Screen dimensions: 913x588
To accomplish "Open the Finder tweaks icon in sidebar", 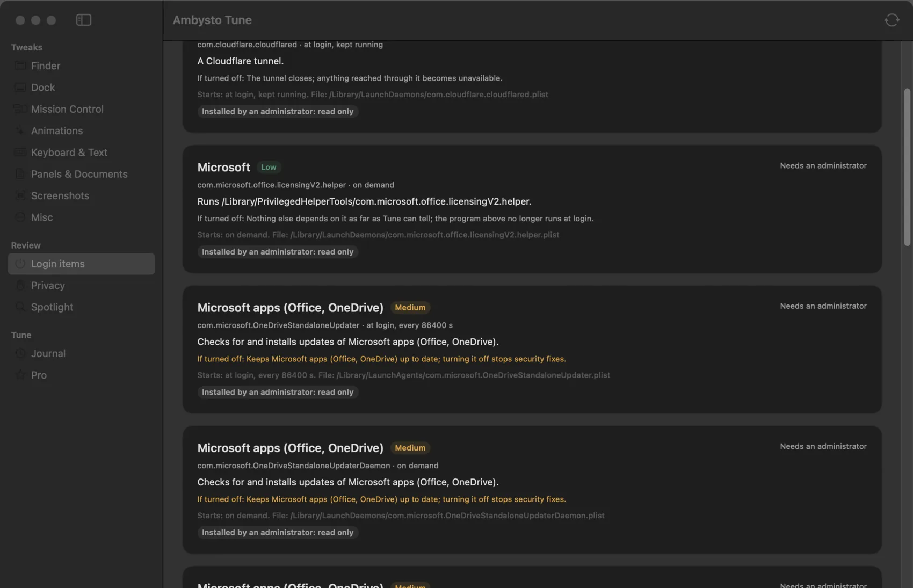I will (20, 66).
